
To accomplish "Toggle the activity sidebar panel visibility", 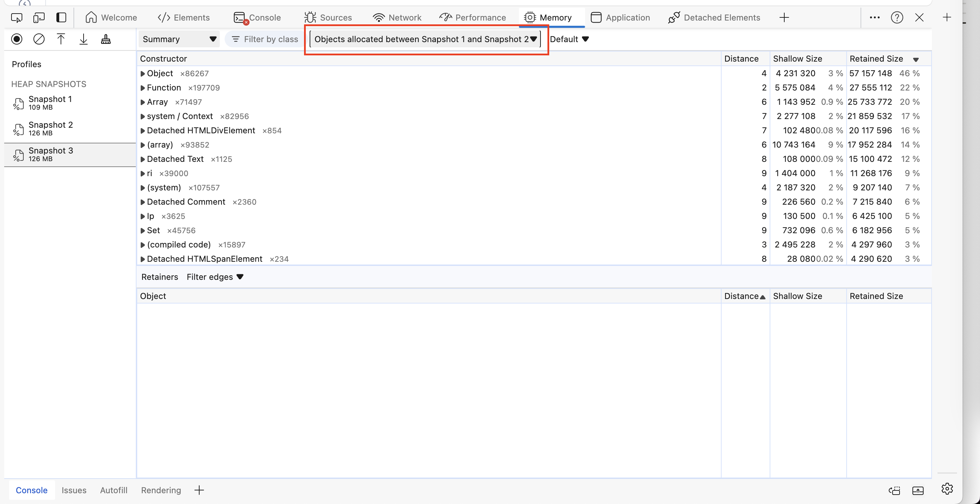I will pos(61,17).
